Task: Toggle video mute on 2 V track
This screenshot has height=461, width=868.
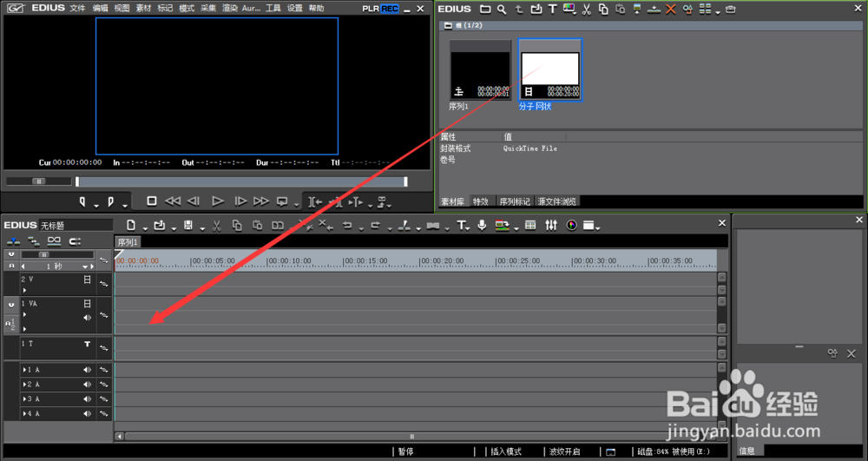Action: [87, 280]
